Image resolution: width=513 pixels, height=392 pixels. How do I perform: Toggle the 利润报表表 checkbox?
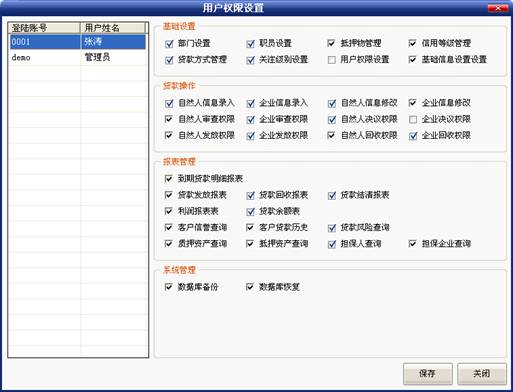point(169,211)
